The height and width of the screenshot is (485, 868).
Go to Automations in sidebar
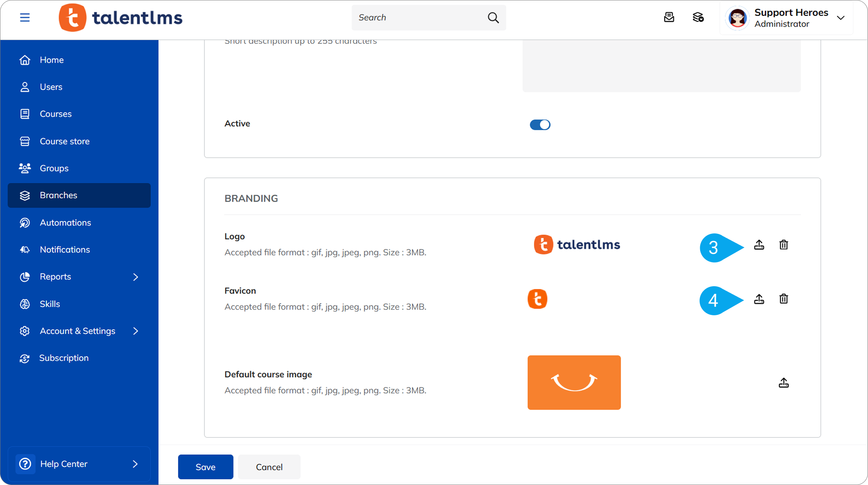[x=65, y=223]
